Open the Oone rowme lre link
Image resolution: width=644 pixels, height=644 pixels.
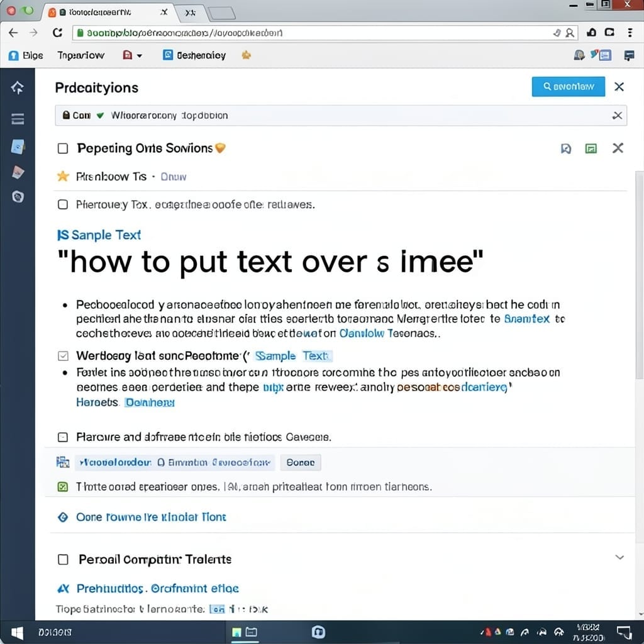pos(151,517)
